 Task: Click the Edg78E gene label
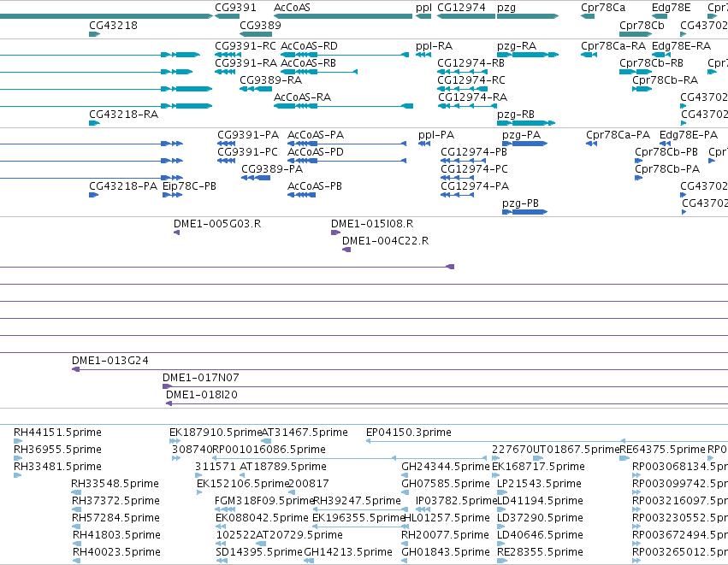coord(671,8)
